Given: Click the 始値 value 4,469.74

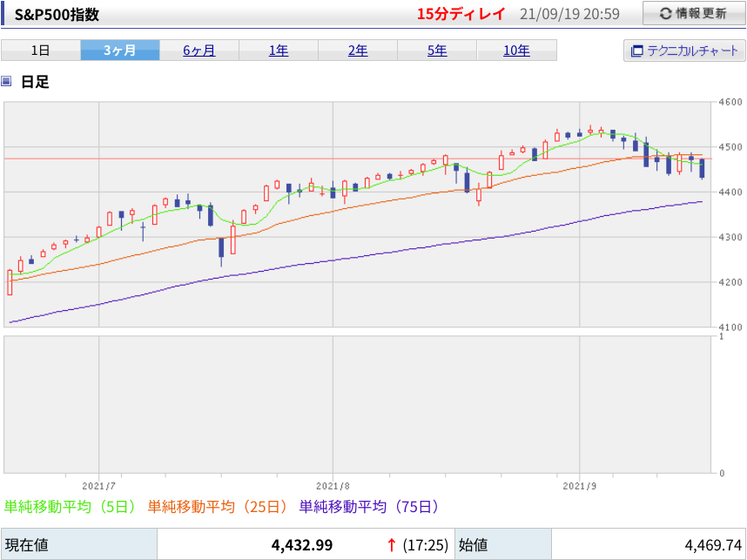Looking at the screenshot, I should (713, 544).
